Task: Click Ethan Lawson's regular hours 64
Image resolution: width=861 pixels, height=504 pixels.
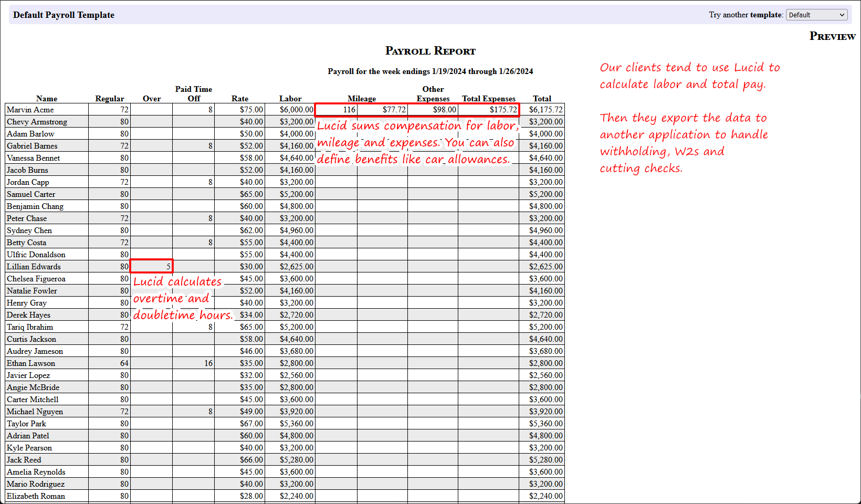Action: (109, 363)
